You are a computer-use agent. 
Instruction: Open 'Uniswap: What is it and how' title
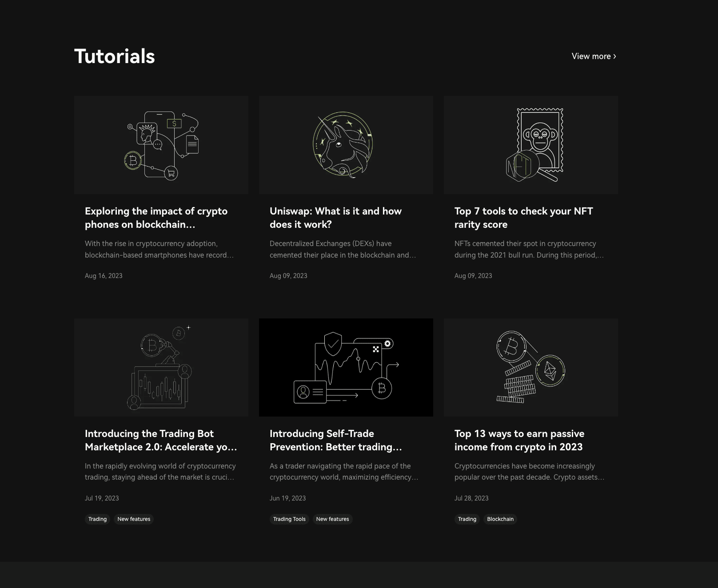335,218
